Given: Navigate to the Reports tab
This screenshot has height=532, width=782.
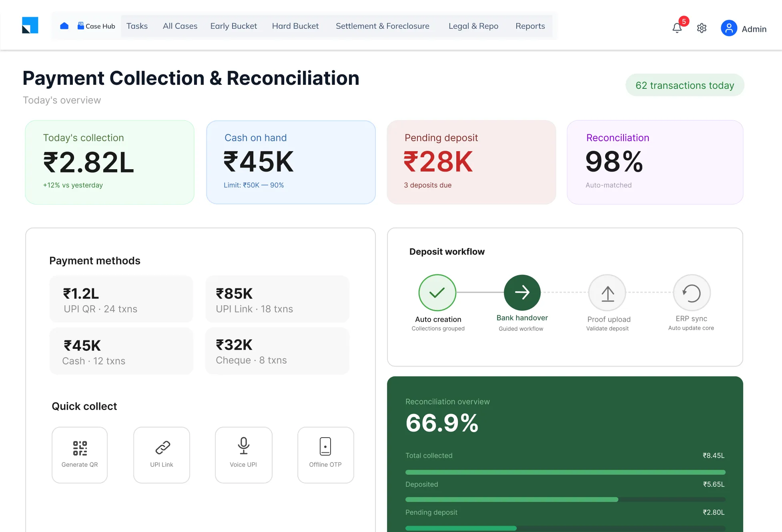Looking at the screenshot, I should [530, 26].
